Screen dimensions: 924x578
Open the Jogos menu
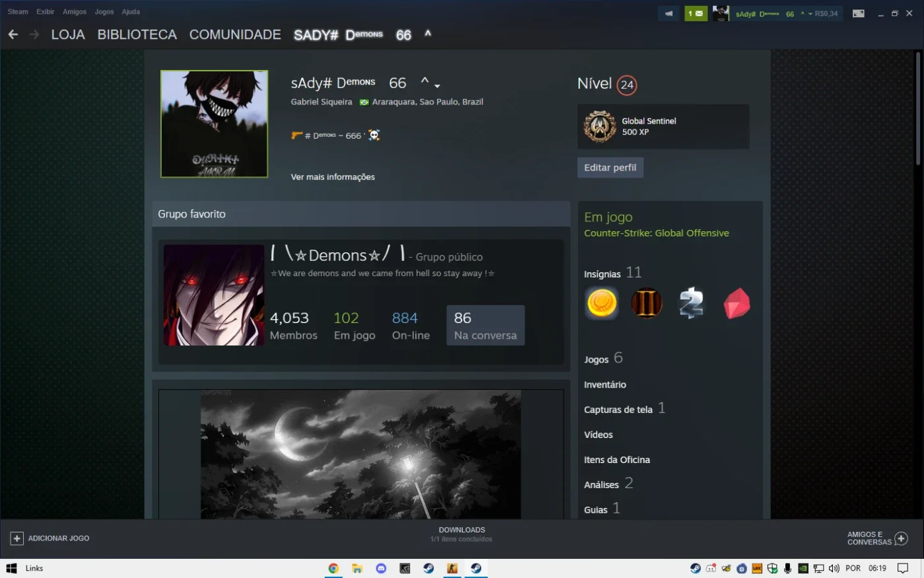[x=104, y=12]
